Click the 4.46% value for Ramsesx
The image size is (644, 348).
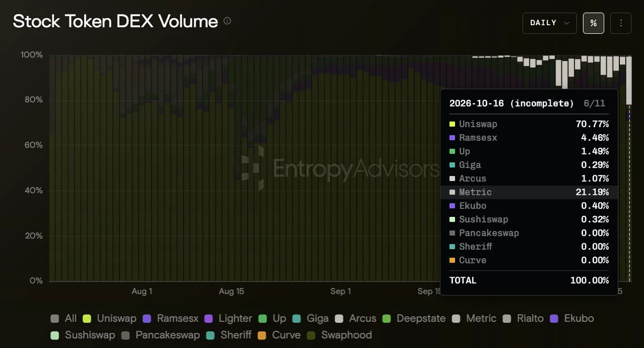tap(595, 137)
